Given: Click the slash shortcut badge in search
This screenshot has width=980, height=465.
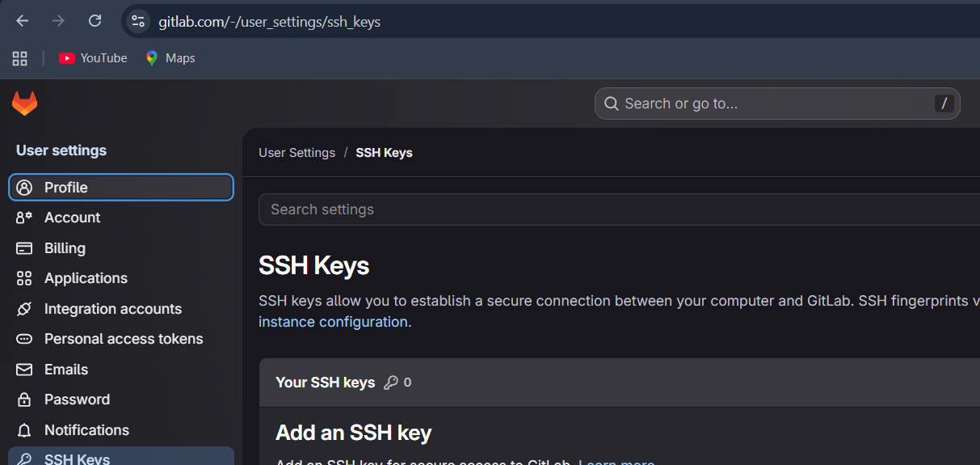Looking at the screenshot, I should [x=944, y=104].
